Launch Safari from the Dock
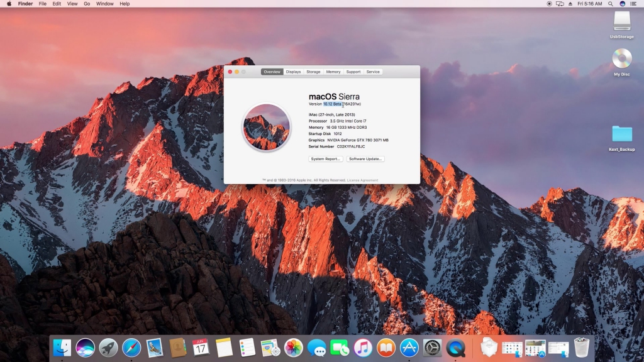 click(x=131, y=348)
